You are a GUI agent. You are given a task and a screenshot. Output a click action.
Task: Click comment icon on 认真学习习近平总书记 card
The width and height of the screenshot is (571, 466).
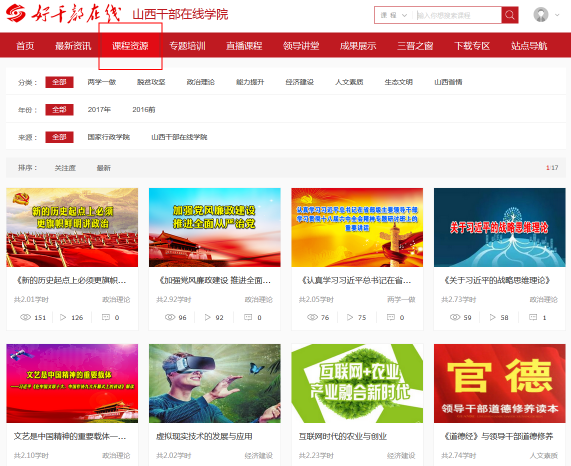[391, 317]
